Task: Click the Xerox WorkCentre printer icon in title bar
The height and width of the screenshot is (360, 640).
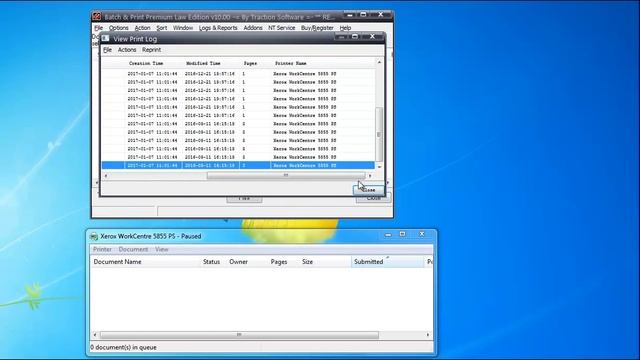Action: pyautogui.click(x=94, y=236)
